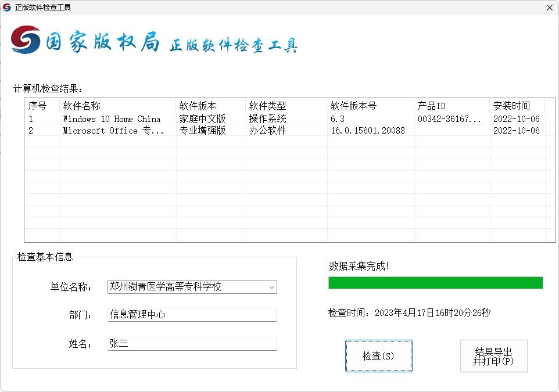Click the 专业增强版 version cell
Image resolution: width=559 pixels, height=392 pixels.
(202, 131)
